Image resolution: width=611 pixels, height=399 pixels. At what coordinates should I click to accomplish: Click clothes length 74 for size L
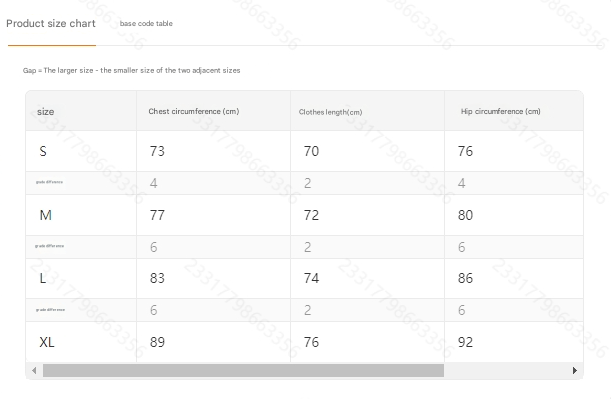[311, 278]
